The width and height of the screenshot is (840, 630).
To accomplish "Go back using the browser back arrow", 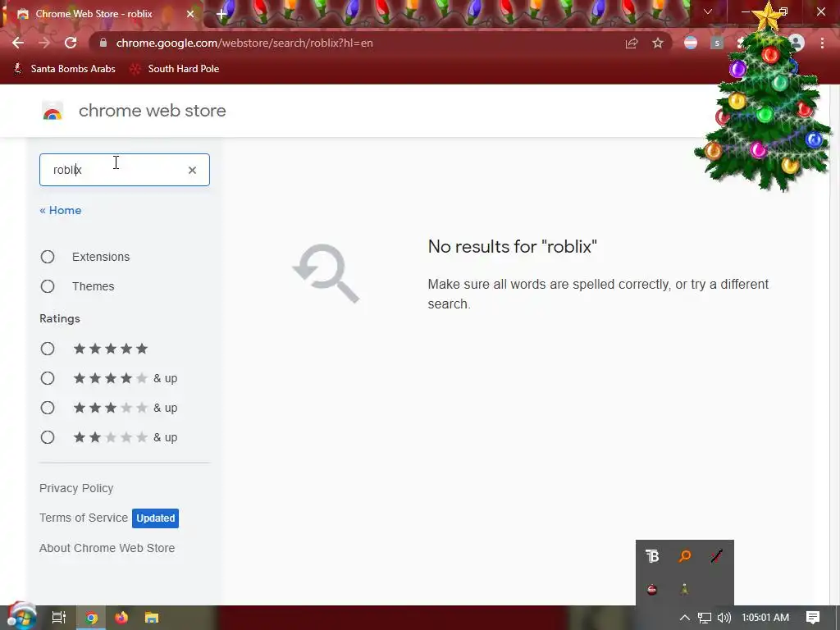I will (18, 43).
